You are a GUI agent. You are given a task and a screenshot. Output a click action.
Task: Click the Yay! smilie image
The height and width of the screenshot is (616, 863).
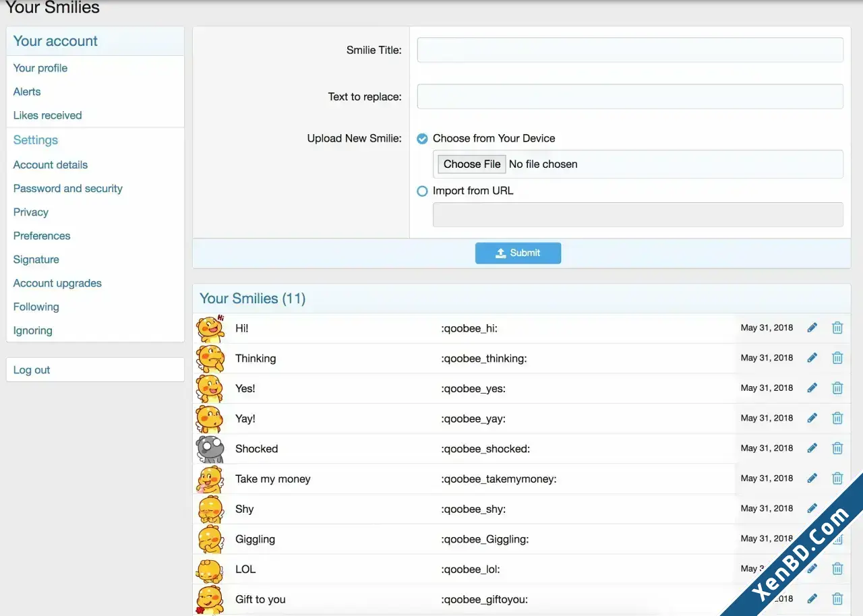pos(210,419)
